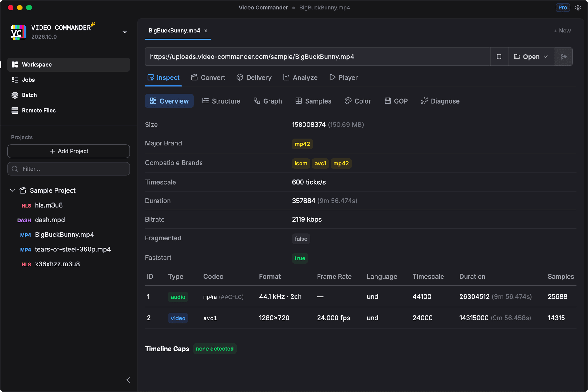This screenshot has width=588, height=392.
Task: Click the + New tab button
Action: [562, 31]
